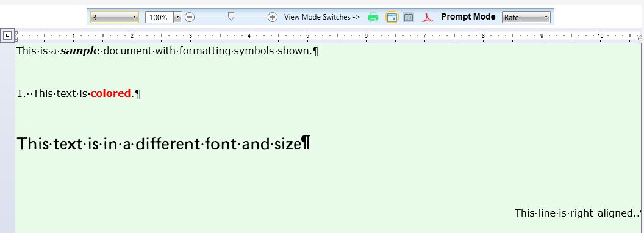This screenshot has width=644, height=233.
Task: Click the View Mode Switches label
Action: pos(322,17)
